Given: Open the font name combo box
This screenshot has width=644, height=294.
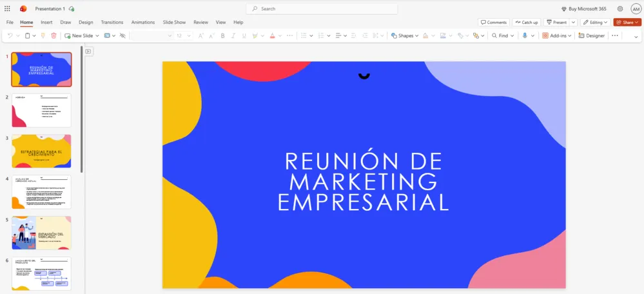Looking at the screenshot, I should 151,35.
